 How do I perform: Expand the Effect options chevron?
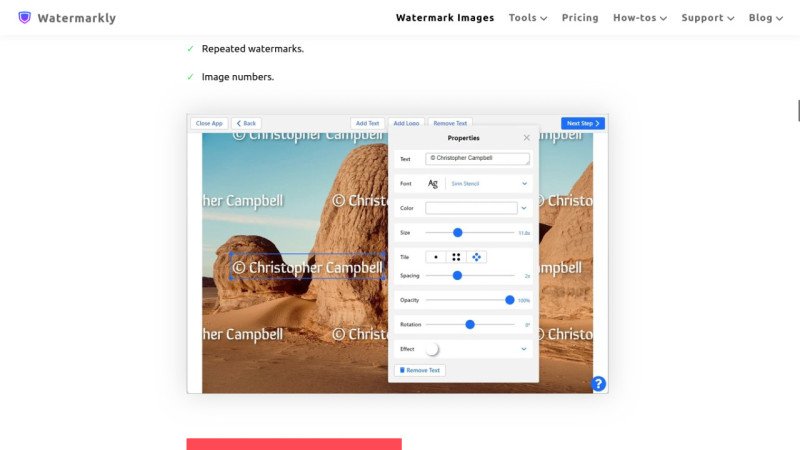[524, 349]
